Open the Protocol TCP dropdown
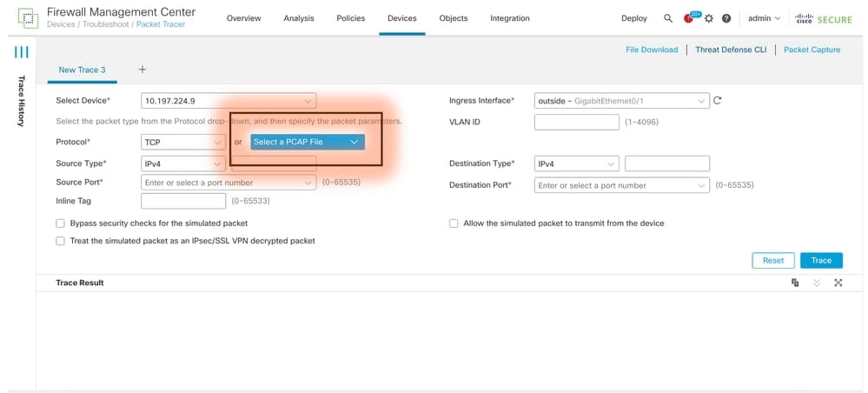Image resolution: width=868 pixels, height=393 pixels. [183, 142]
